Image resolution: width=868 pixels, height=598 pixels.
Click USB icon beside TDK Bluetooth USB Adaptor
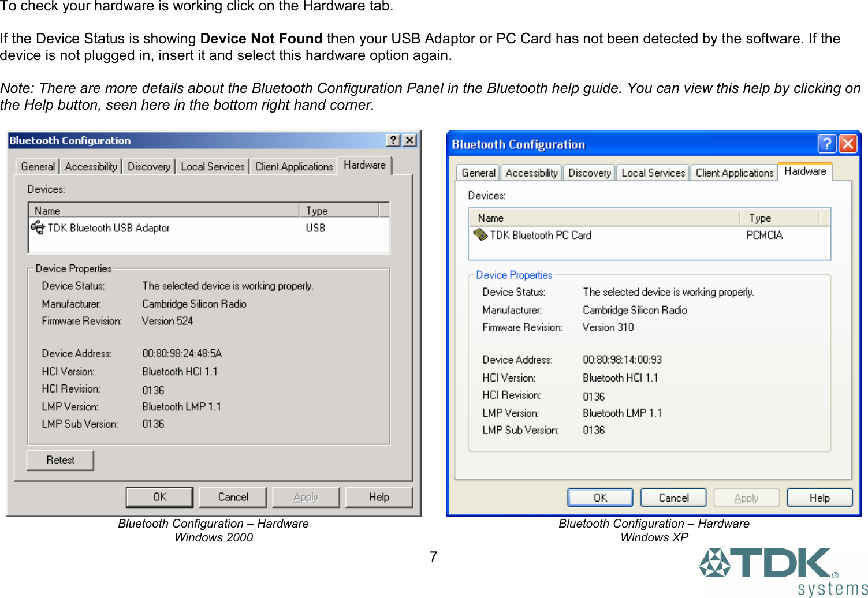38,227
